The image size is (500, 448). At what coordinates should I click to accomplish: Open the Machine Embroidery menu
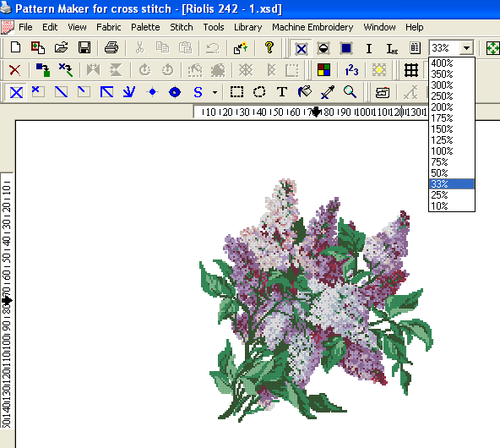click(312, 27)
